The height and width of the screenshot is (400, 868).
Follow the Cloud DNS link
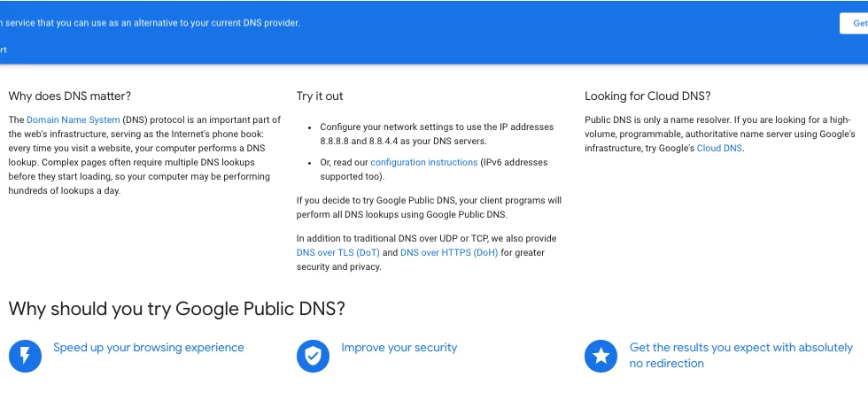click(x=719, y=148)
